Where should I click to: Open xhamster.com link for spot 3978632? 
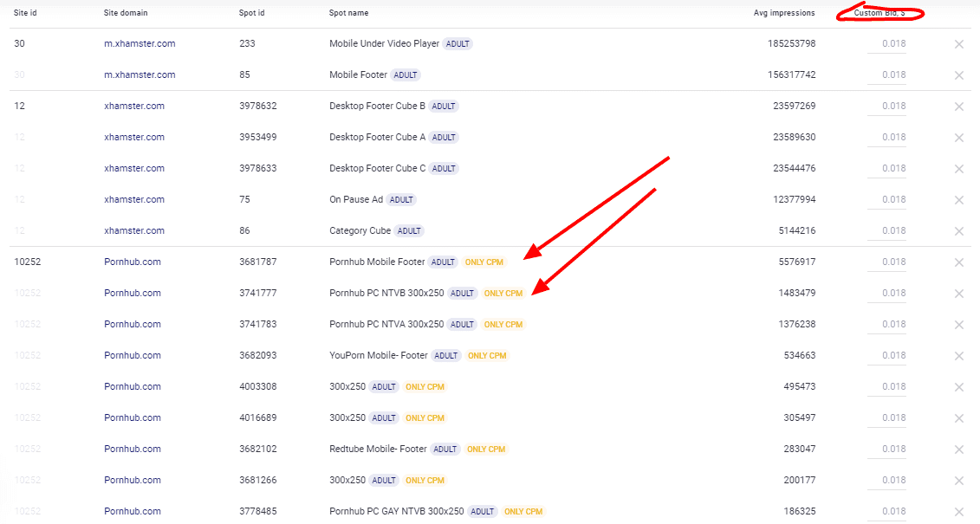coord(134,107)
